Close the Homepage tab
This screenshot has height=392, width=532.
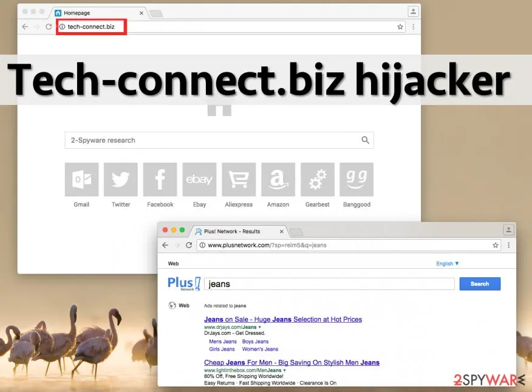[x=141, y=13]
